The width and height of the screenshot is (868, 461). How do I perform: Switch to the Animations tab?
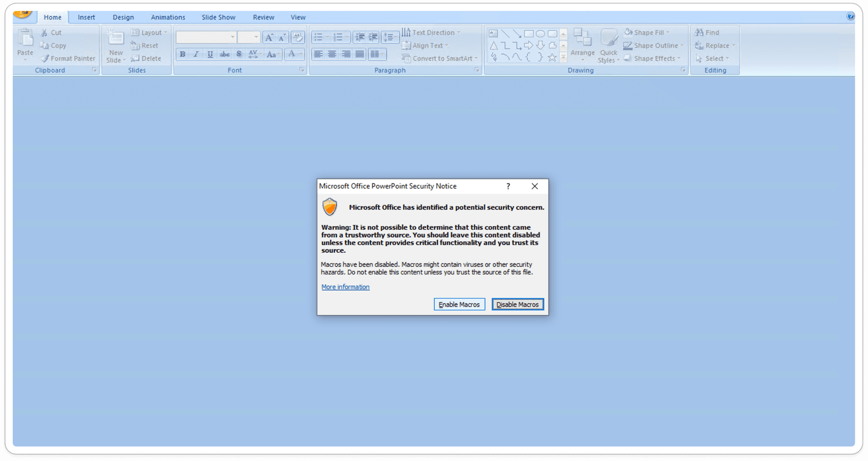point(168,17)
